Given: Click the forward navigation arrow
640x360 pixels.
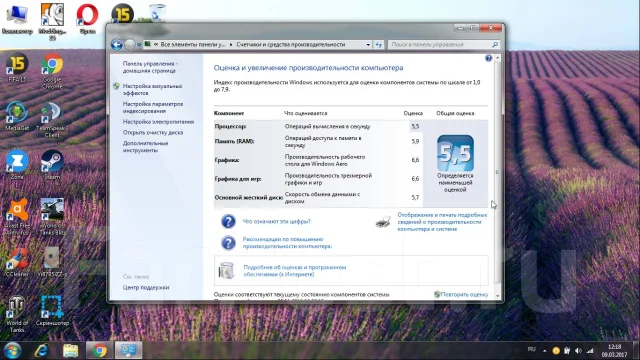Looking at the screenshot, I should pos(130,44).
